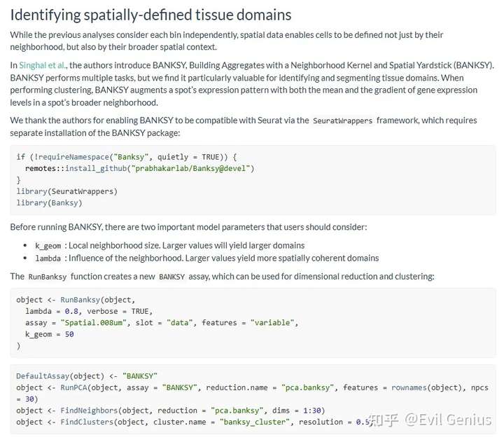Viewport: 504px width, 440px height.
Task: Click the k_geom = 50 code line
Action: [x=50, y=334]
